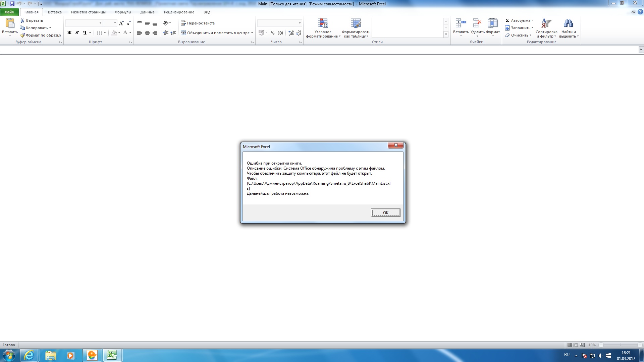Open the Рецензирование tab
This screenshot has height=362, width=644.
click(179, 12)
